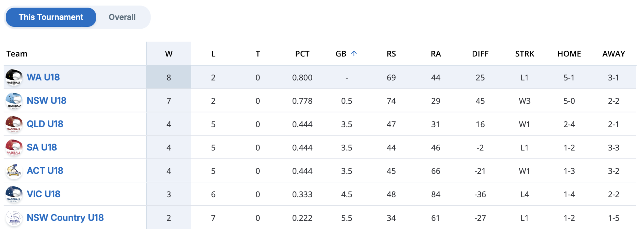Click the Canberra ACT U18 logo
The height and width of the screenshot is (241, 644).
click(x=14, y=170)
